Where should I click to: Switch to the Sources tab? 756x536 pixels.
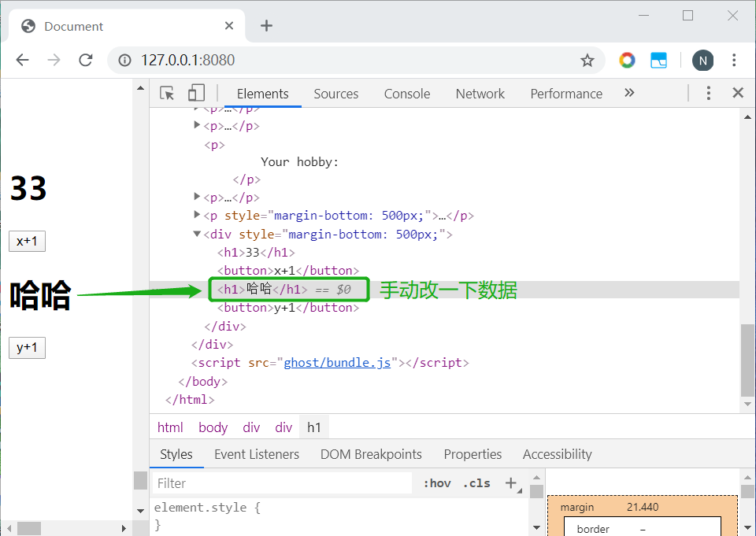336,94
